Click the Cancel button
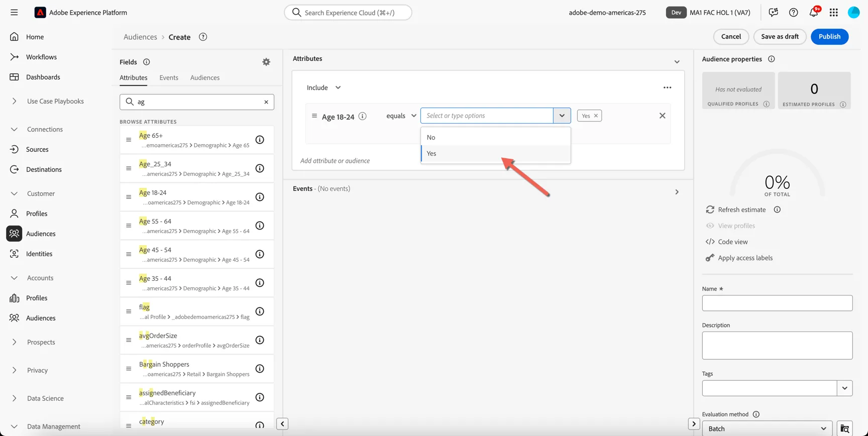Screen dimensions: 868x436 tap(731, 37)
